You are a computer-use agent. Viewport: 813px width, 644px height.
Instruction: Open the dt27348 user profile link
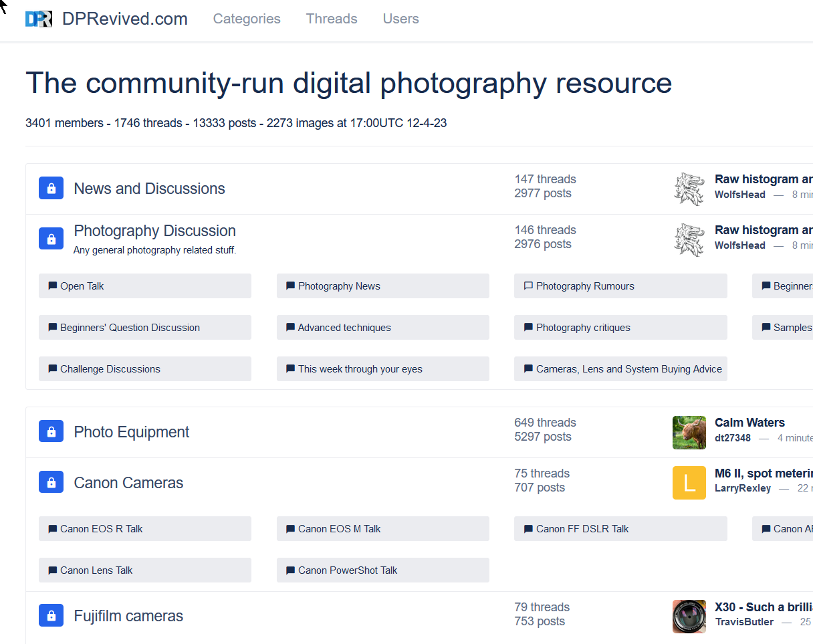(733, 438)
